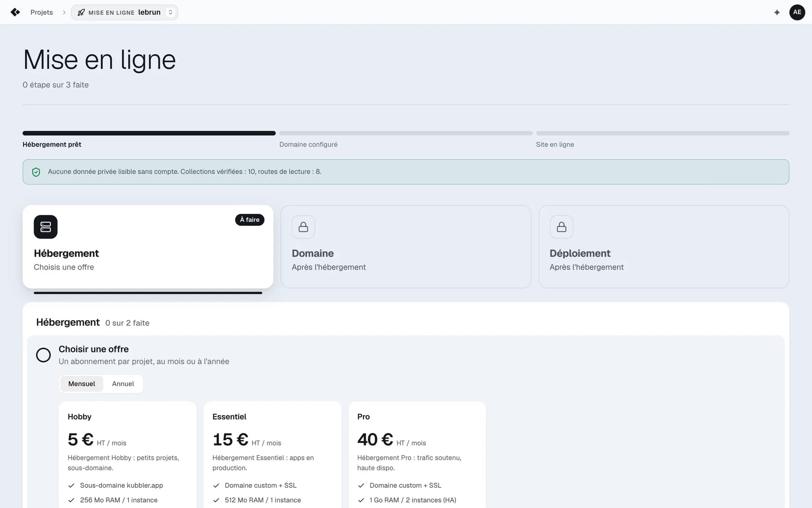Click the Déploiement lock icon
The height and width of the screenshot is (508, 812).
561,227
